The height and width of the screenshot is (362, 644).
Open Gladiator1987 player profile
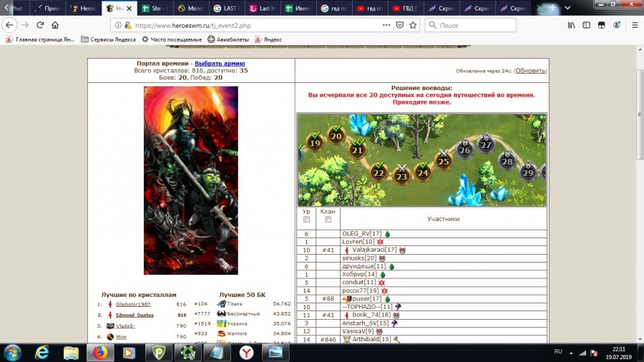point(133,304)
